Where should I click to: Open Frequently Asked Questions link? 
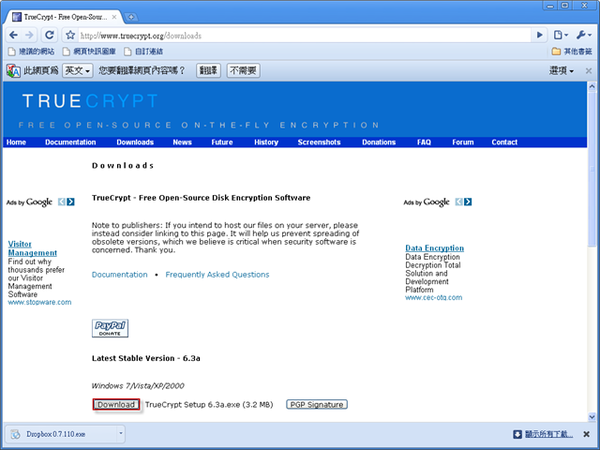pyautogui.click(x=217, y=275)
